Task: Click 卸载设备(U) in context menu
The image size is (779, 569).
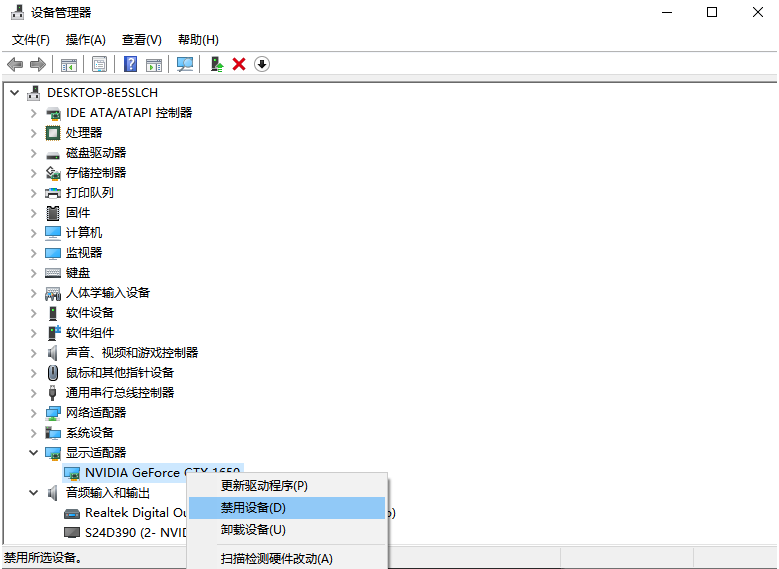Action: (253, 530)
